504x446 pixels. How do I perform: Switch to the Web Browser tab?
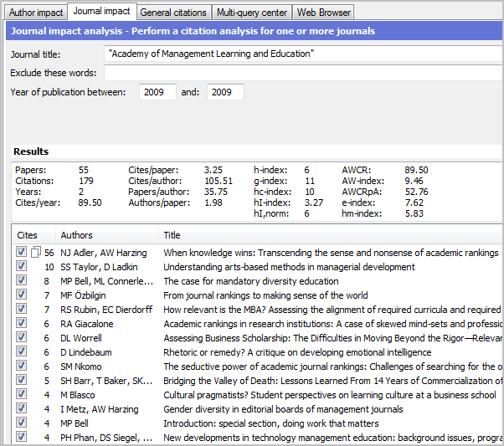coord(323,13)
